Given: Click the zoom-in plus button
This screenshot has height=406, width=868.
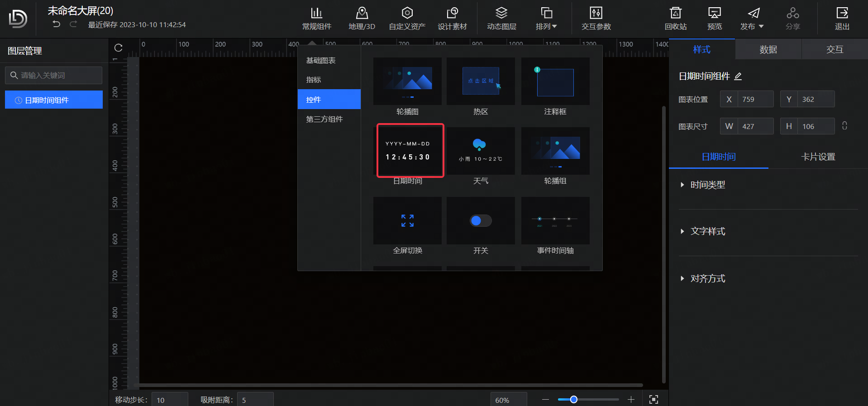Looking at the screenshot, I should click(631, 399).
